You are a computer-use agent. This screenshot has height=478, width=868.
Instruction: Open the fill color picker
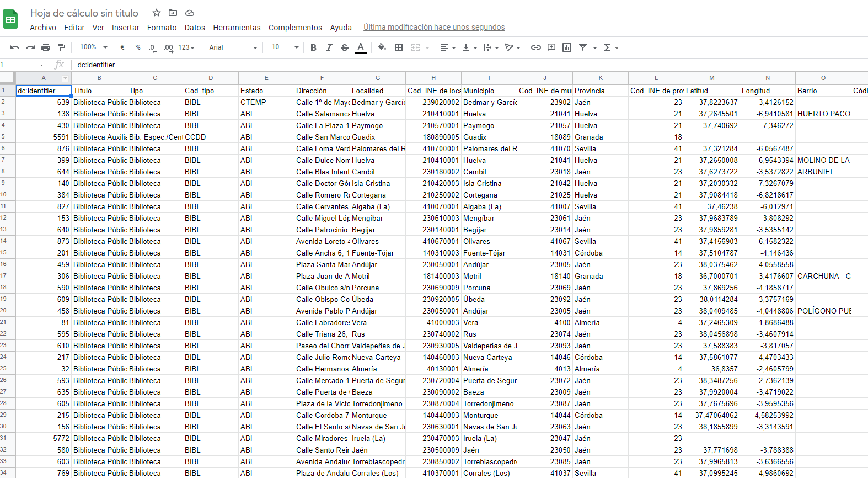pos(382,47)
